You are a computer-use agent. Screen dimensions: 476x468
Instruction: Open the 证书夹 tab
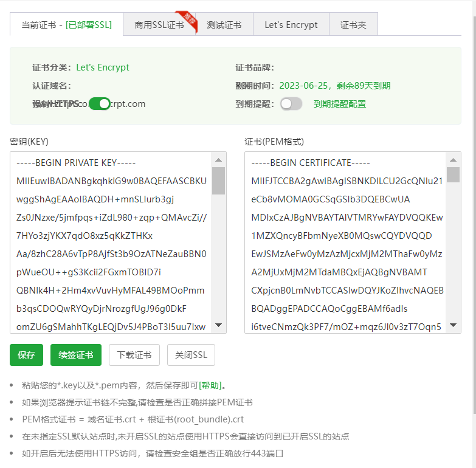[353, 24]
